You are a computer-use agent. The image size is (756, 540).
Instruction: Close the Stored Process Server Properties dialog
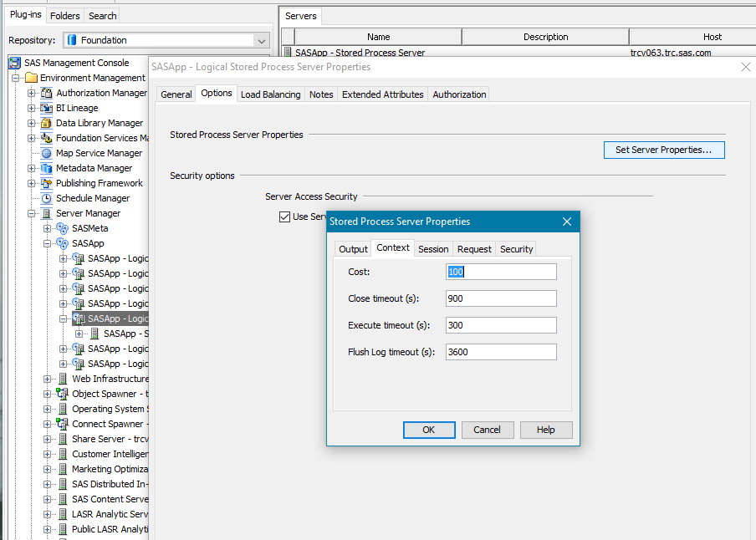(x=566, y=222)
